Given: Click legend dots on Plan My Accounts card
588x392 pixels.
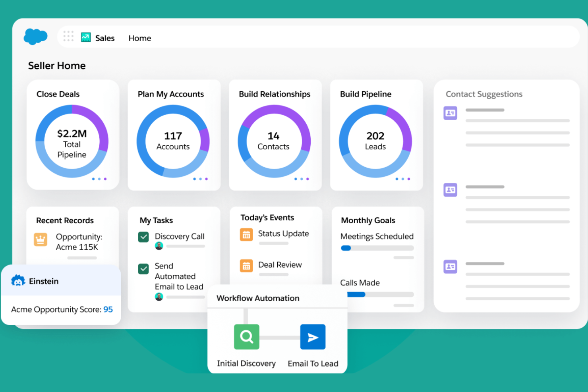Looking at the screenshot, I should coord(200,179).
